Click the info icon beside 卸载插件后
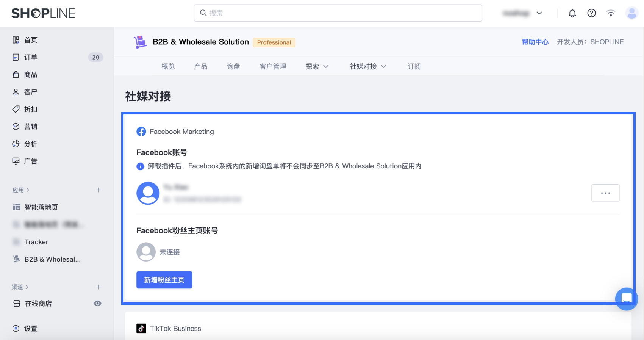 click(x=140, y=166)
